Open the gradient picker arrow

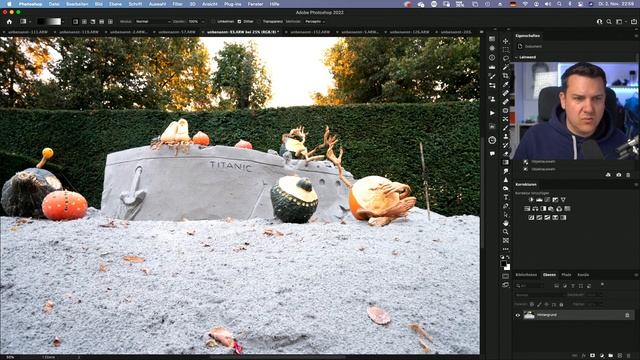(64, 21)
